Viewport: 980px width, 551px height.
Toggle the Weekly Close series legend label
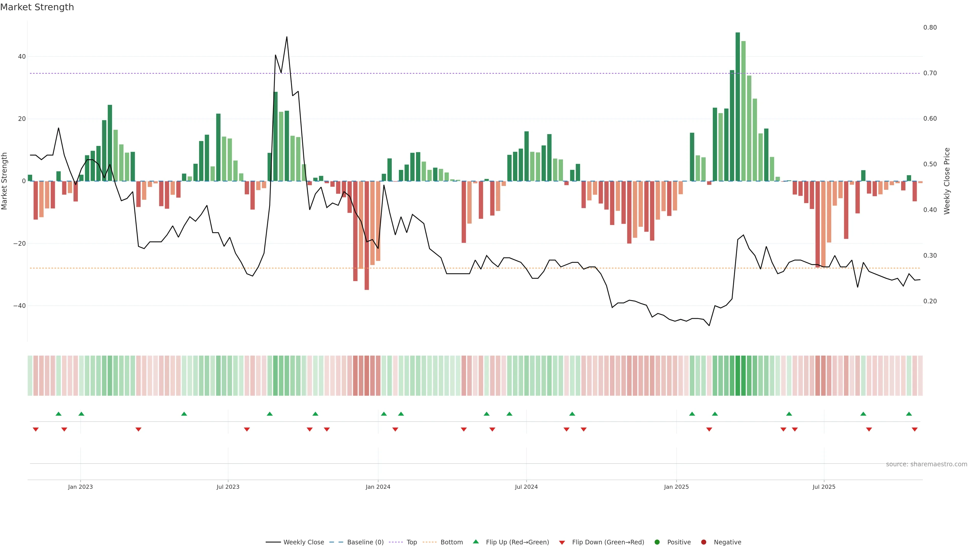pos(304,542)
